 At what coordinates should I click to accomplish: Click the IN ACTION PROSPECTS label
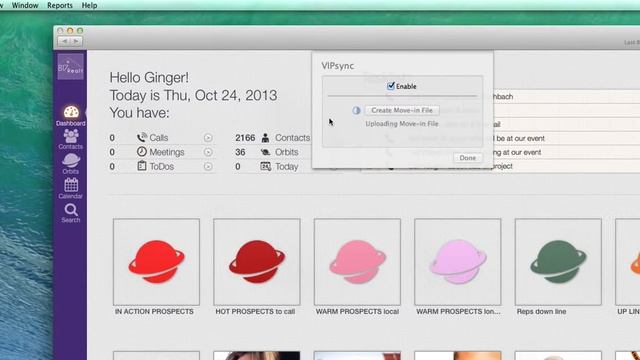pyautogui.click(x=154, y=311)
